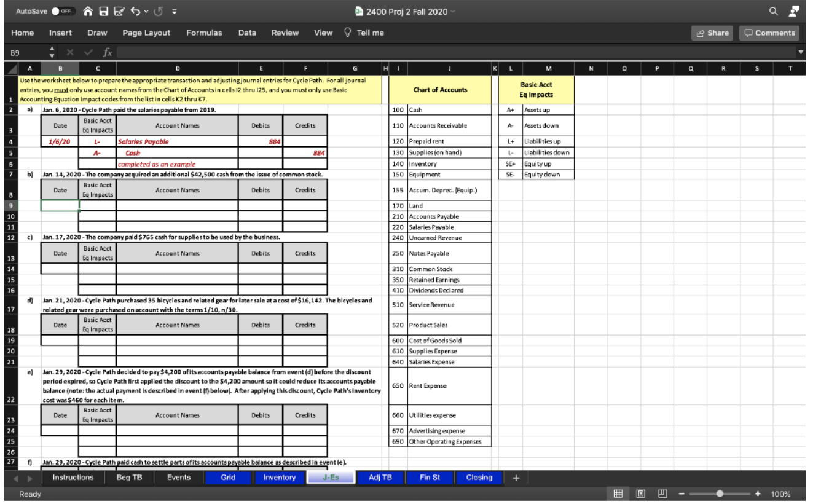Click the Unearned Revenue account cell
Screen dimensions: 821x504
pos(450,237)
